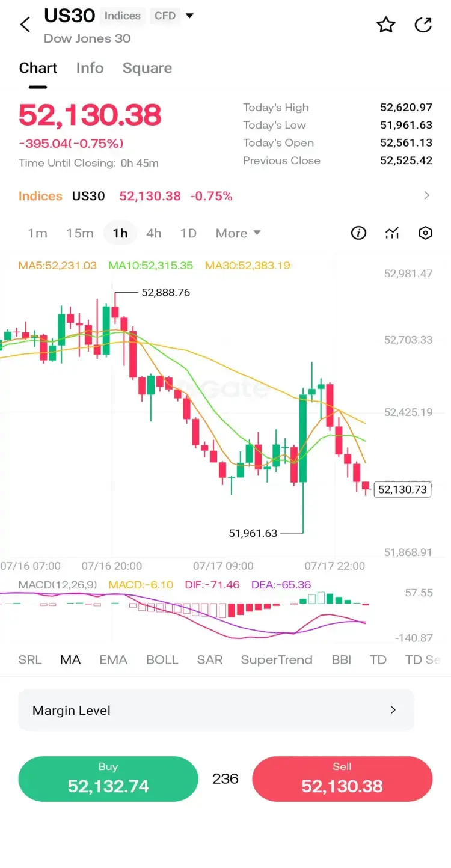
Task: Click the MACD:-6.10 value
Action: pyautogui.click(x=141, y=584)
